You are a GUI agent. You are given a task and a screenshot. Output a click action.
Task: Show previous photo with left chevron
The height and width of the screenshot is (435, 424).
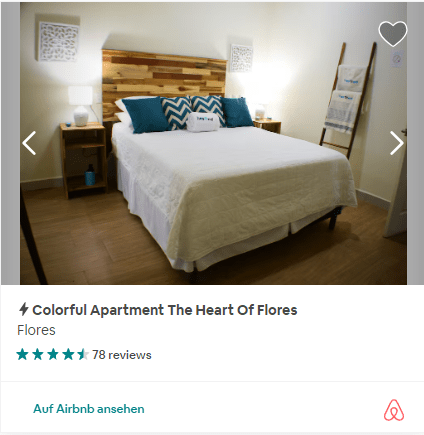pyautogui.click(x=29, y=143)
